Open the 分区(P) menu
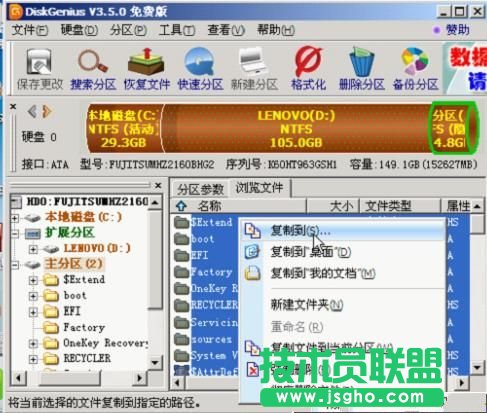The width and height of the screenshot is (487, 413). (x=128, y=30)
